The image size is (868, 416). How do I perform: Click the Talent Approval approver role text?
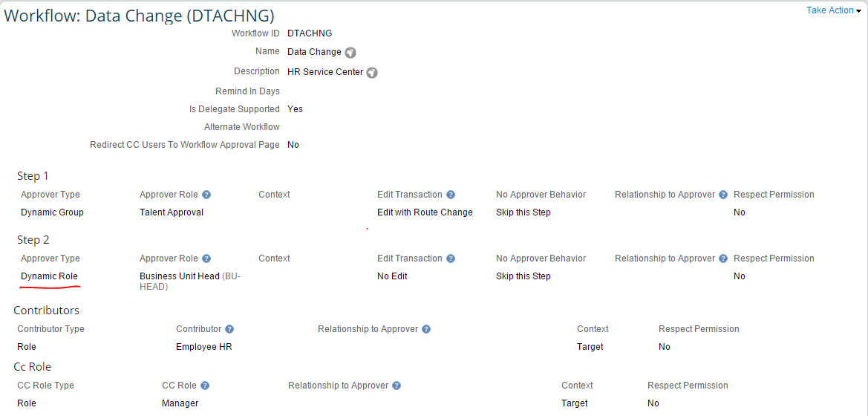click(171, 212)
